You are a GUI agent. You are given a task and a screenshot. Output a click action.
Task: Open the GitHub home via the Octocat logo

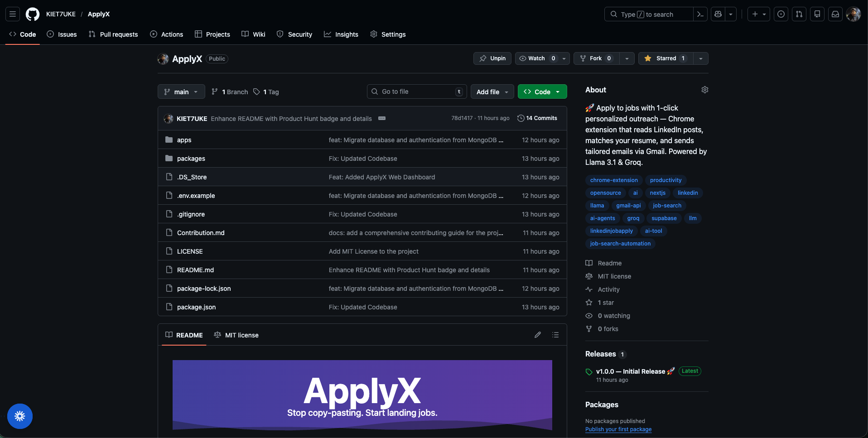coord(32,14)
